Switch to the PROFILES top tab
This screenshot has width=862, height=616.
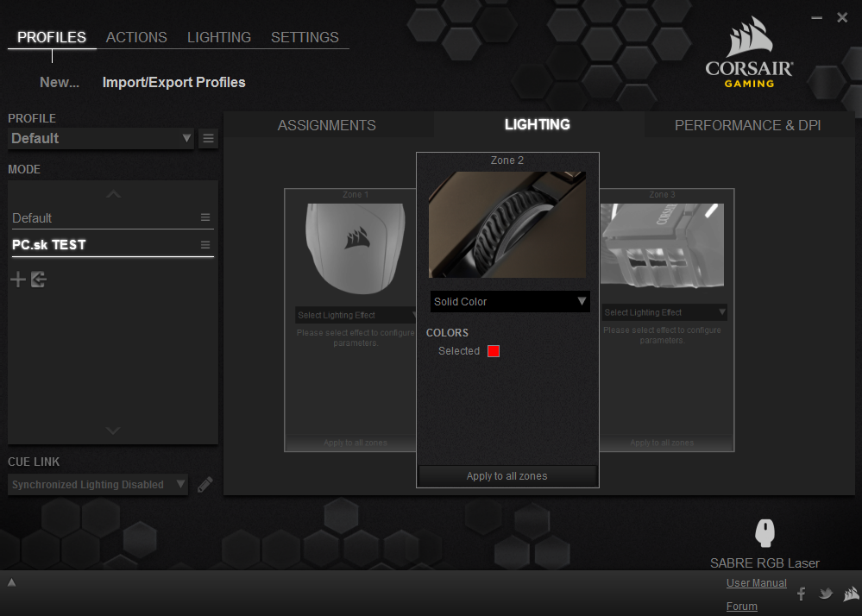pos(52,37)
